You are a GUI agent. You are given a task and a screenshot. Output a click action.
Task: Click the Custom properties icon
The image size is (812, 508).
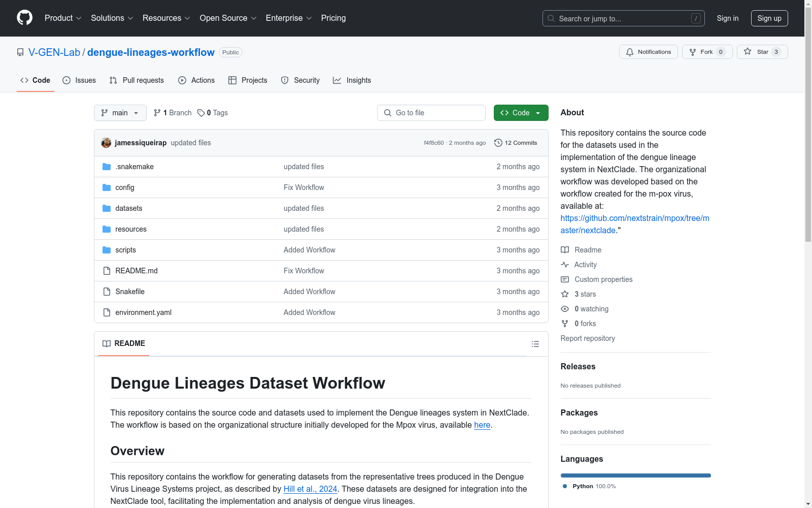(x=565, y=279)
